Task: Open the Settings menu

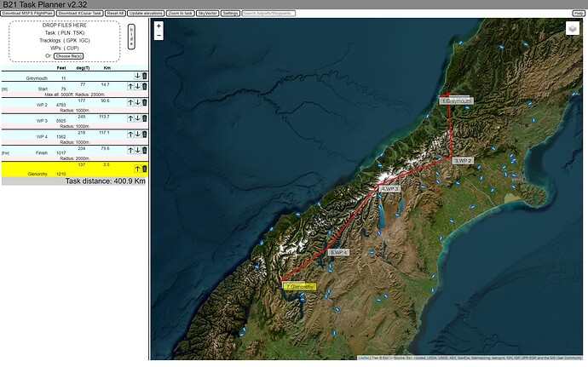Action: click(230, 13)
